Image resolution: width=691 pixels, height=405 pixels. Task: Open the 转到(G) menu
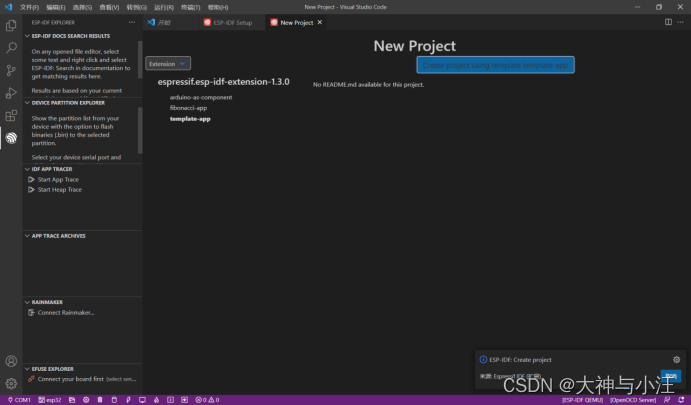point(137,7)
